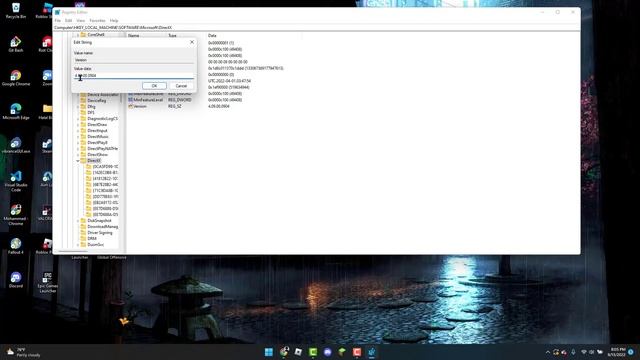Select the DeviceReg key in the tree
The image size is (640, 360).
pos(97,100)
